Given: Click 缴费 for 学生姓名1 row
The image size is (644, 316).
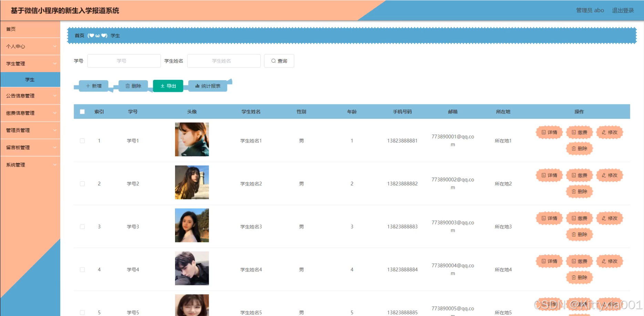Looking at the screenshot, I should [x=580, y=132].
